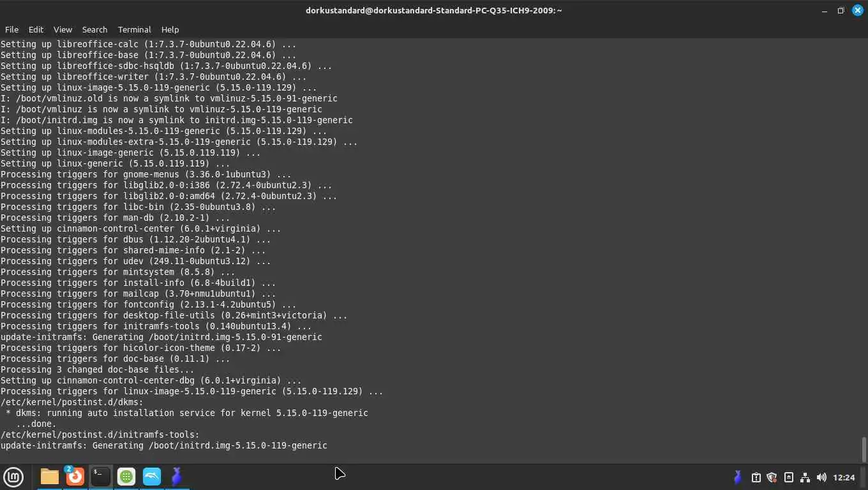Click the tray icon left of the shield

coord(756,477)
